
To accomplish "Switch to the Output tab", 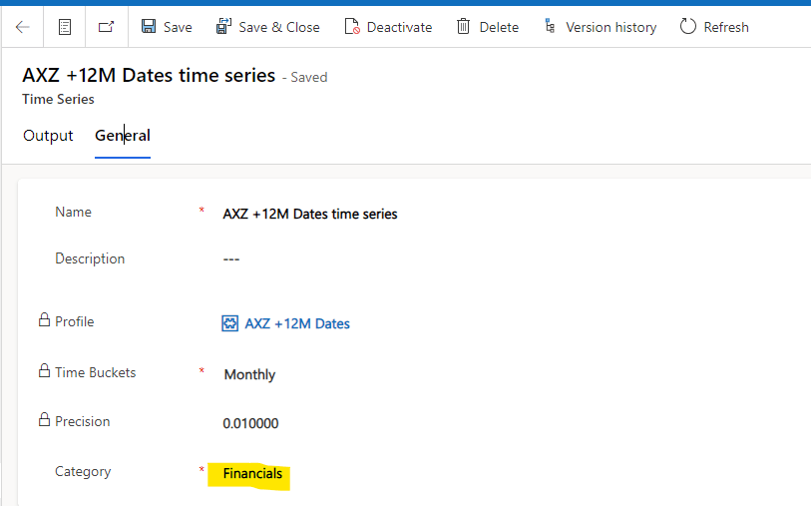I will (x=48, y=136).
